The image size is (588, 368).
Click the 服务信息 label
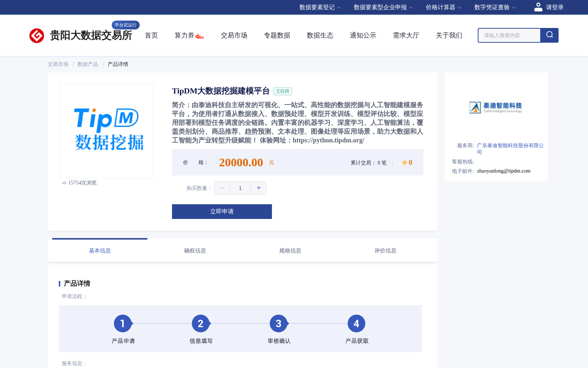[x=74, y=363]
